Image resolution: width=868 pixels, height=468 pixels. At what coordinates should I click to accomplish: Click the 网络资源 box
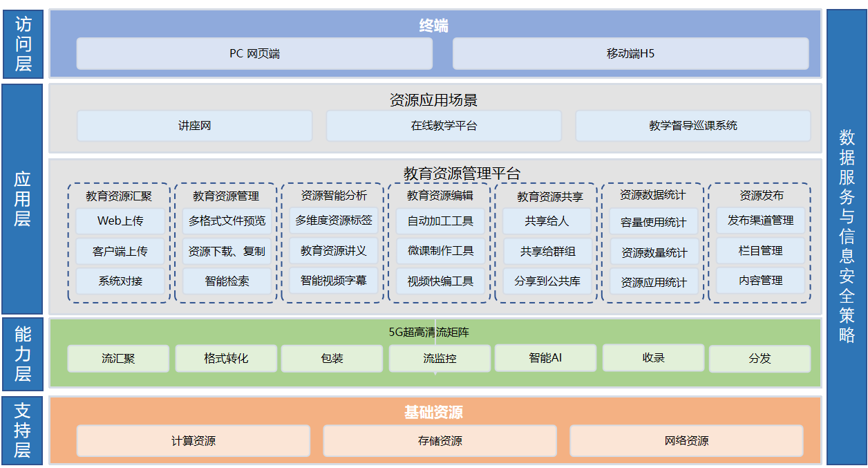coord(686,441)
